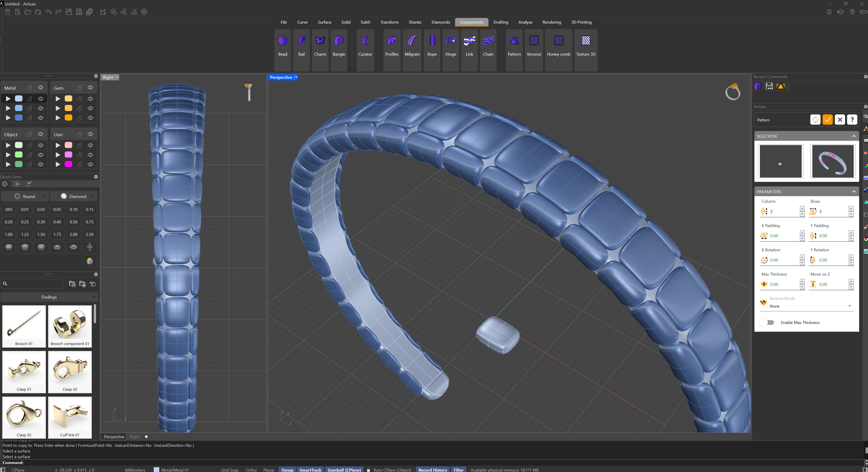The image size is (868, 472).
Task: Toggle Gem layer group visibility eye
Action: coord(90,88)
